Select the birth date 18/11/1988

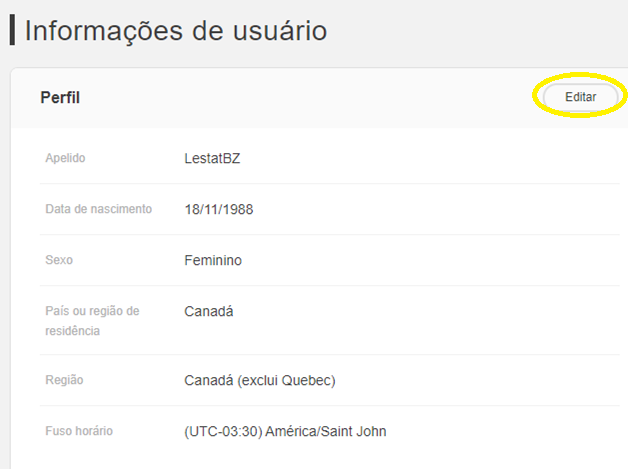point(220,209)
